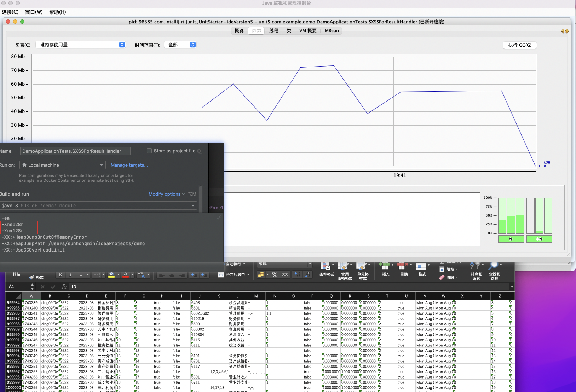Screen dimensions: 576x392
Task: Switch to the 线程 tab
Action: [x=274, y=31]
